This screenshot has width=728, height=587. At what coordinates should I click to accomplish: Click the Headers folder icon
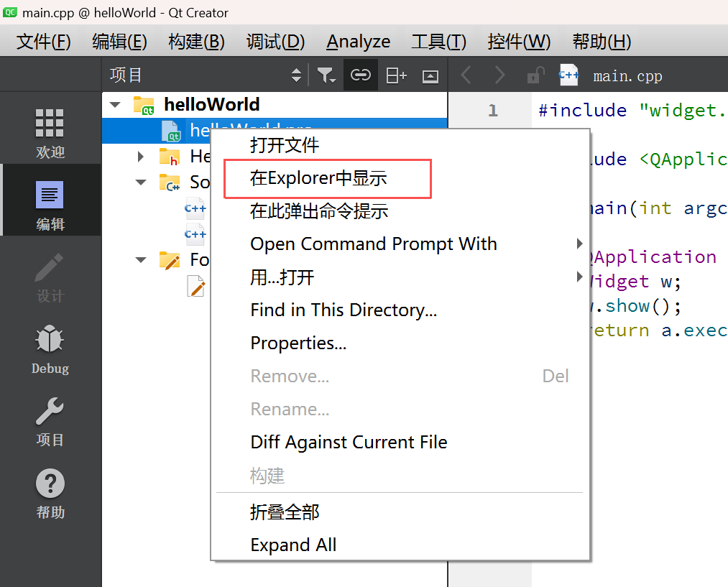170,157
